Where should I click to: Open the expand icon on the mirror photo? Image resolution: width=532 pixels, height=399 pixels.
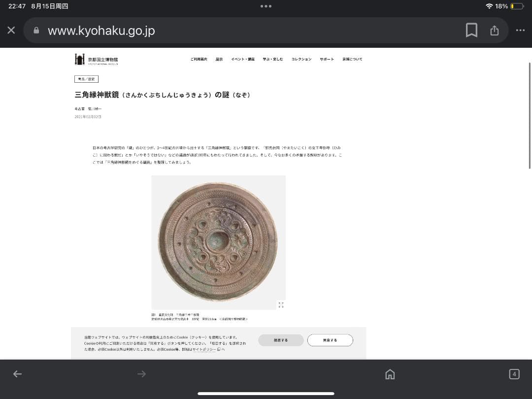tap(281, 304)
